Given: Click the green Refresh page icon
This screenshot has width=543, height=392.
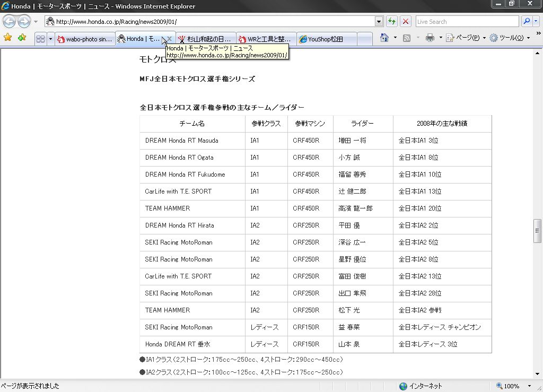Looking at the screenshot, I should tap(392, 21).
